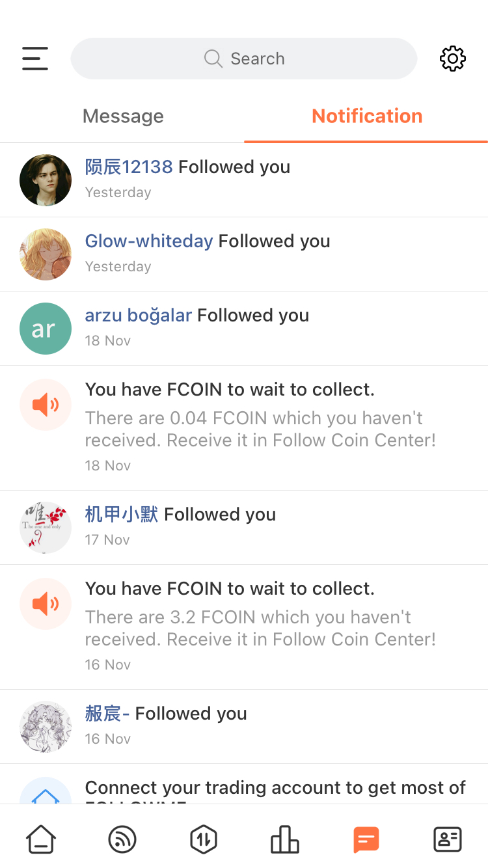
Task: Open 郝宸- user profile link
Action: (x=107, y=713)
